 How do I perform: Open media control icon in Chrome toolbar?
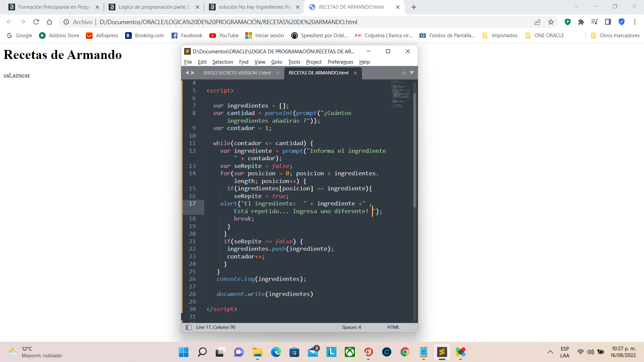(x=594, y=22)
